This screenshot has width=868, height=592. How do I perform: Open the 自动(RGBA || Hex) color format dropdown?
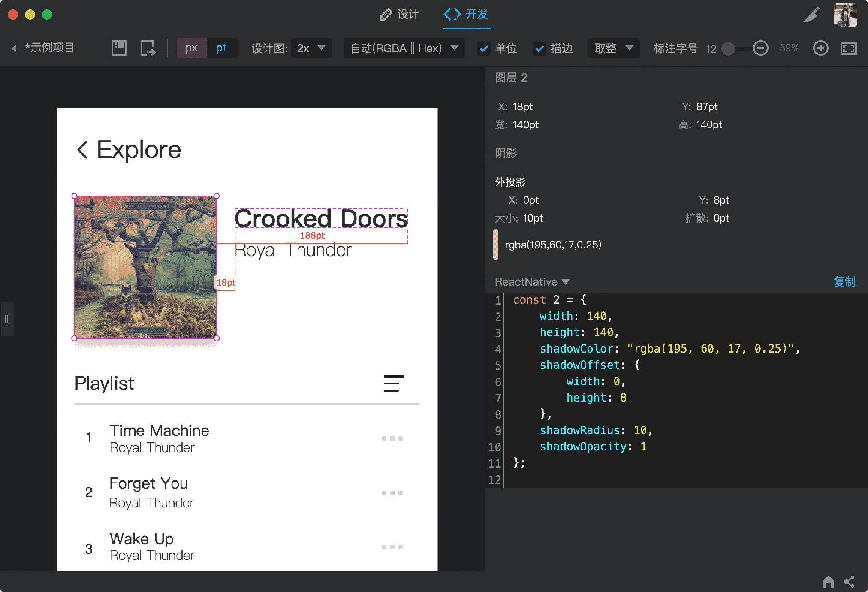(404, 48)
